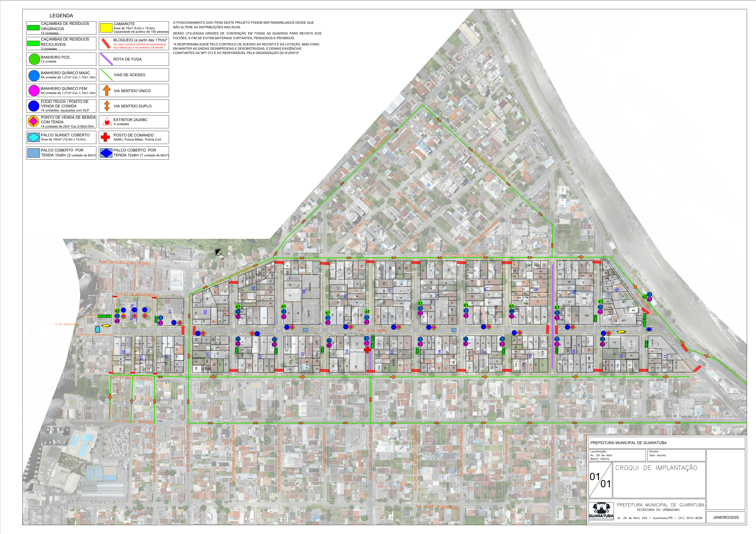Click the AV. VICENTE MACHADO street label
The width and height of the screenshot is (756, 534).
pyautogui.click(x=463, y=255)
